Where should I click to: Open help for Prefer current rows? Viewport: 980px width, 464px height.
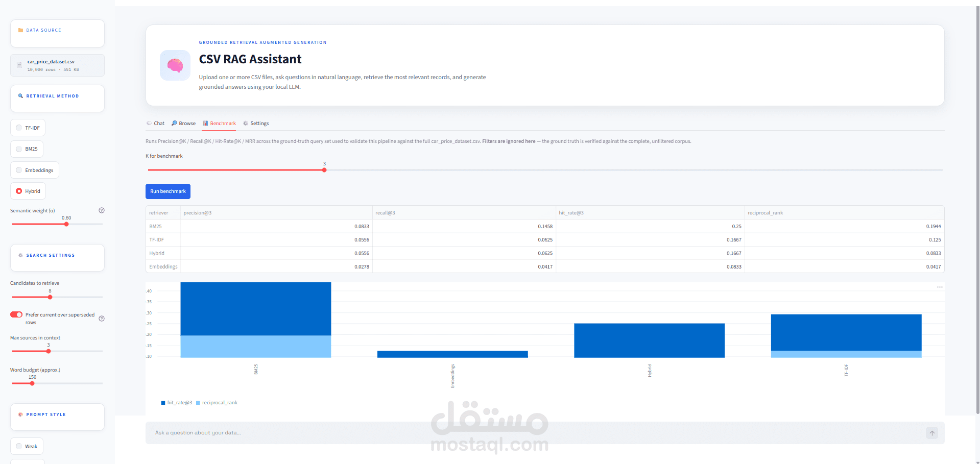point(102,319)
